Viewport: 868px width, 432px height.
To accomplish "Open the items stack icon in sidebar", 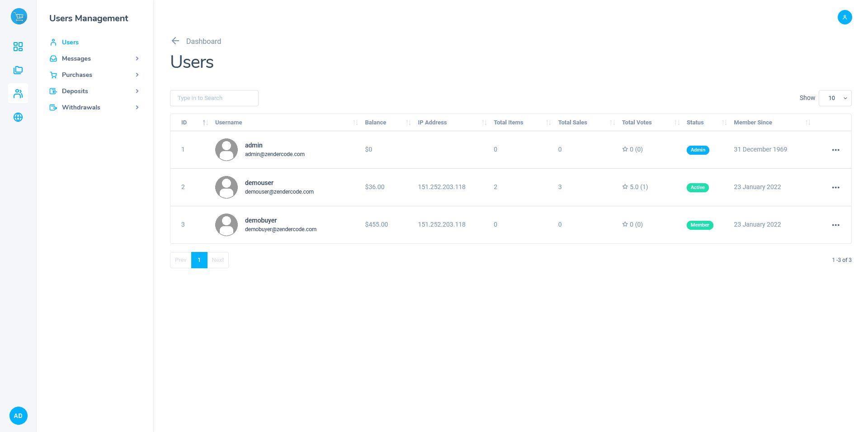I will point(18,70).
